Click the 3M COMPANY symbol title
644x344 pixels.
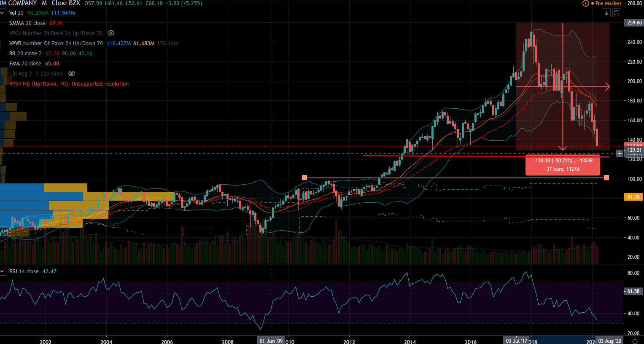(x=19, y=3)
